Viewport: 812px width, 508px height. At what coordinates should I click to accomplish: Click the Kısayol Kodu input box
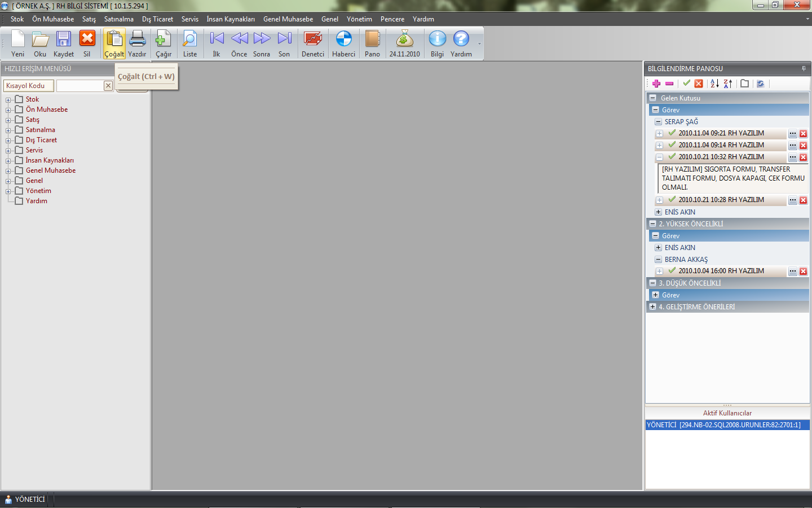click(80, 86)
